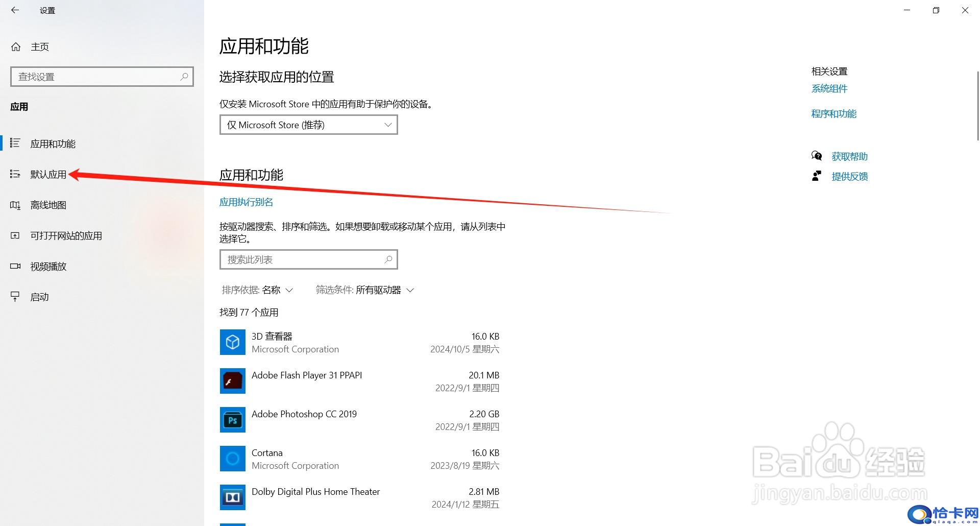Click the 离线地图 map icon
980x526 pixels.
pyautogui.click(x=15, y=205)
